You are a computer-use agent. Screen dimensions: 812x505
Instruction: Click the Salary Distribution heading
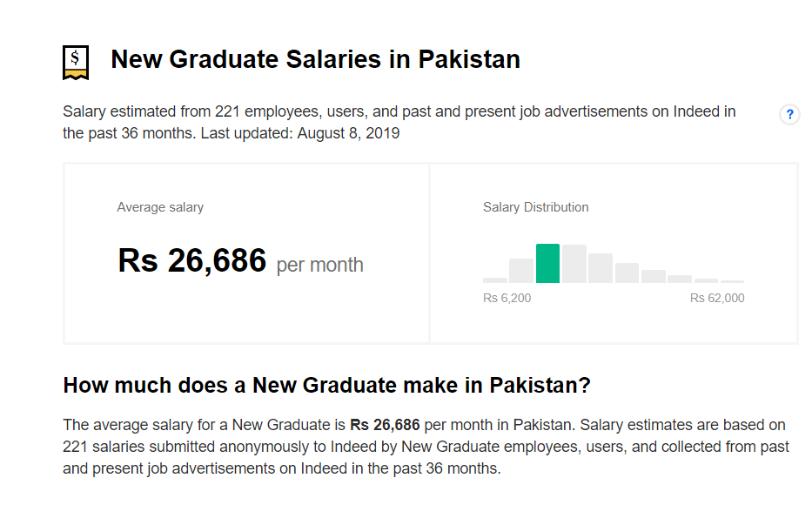(536, 207)
